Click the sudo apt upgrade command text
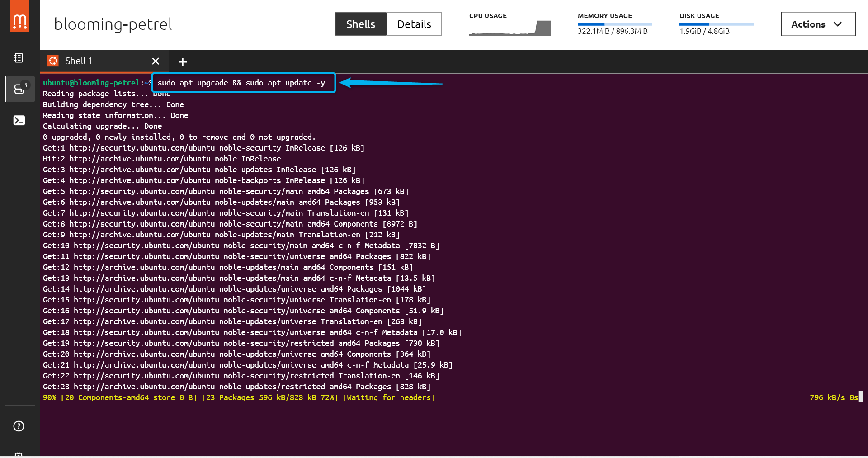Viewport: 868px width, 458px height. [x=241, y=83]
